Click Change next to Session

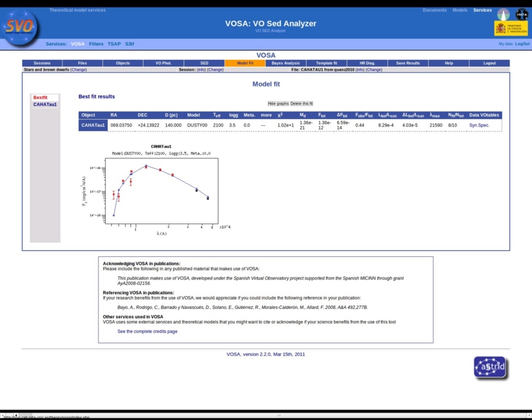[x=215, y=70]
